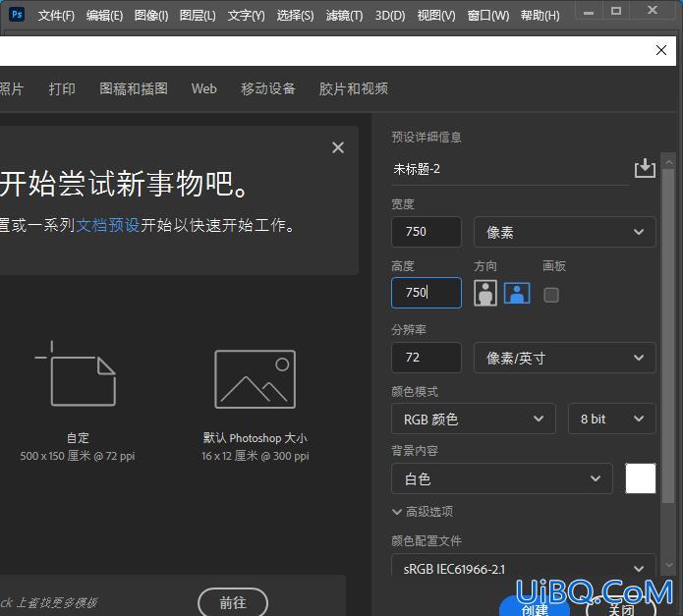The image size is (683, 616).
Task: Click scrollbar down arrow in preset panel
Action: pos(669,565)
